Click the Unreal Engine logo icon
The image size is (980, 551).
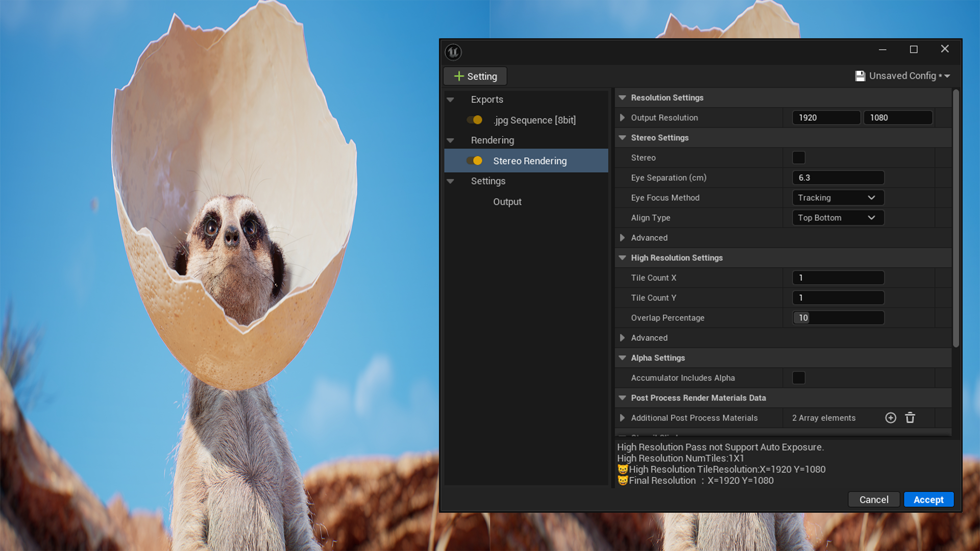[453, 52]
